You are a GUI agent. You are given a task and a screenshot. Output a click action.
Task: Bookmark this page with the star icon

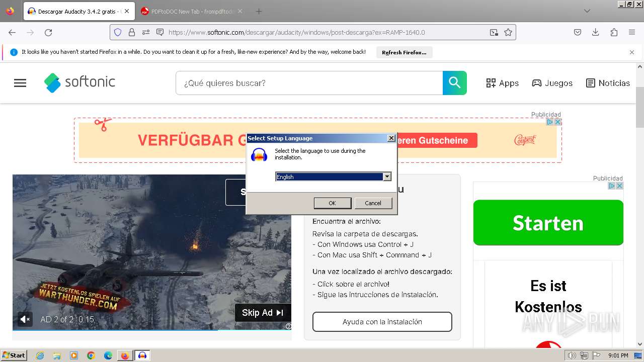pyautogui.click(x=508, y=32)
